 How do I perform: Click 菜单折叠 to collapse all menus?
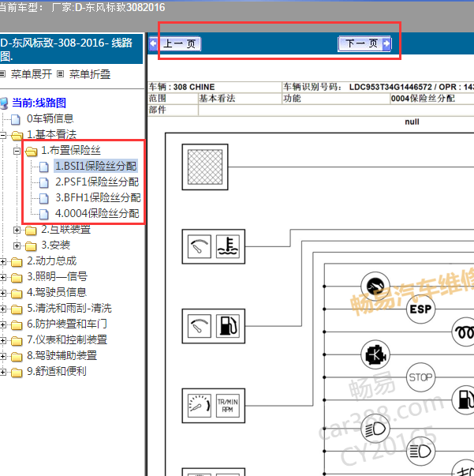(90, 74)
